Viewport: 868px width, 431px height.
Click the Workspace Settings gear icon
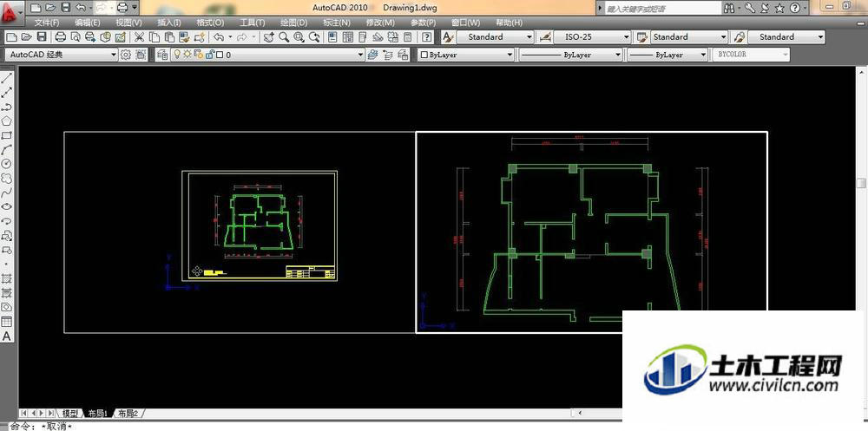126,55
